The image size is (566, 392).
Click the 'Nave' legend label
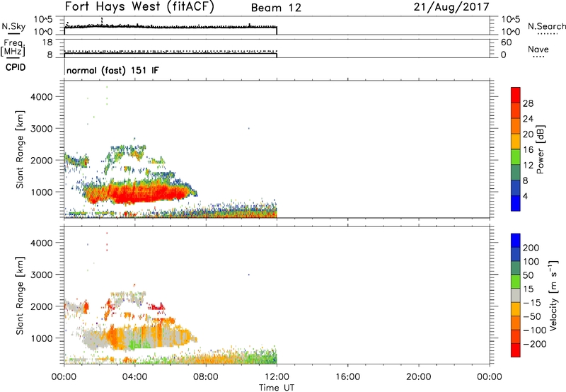click(x=538, y=49)
